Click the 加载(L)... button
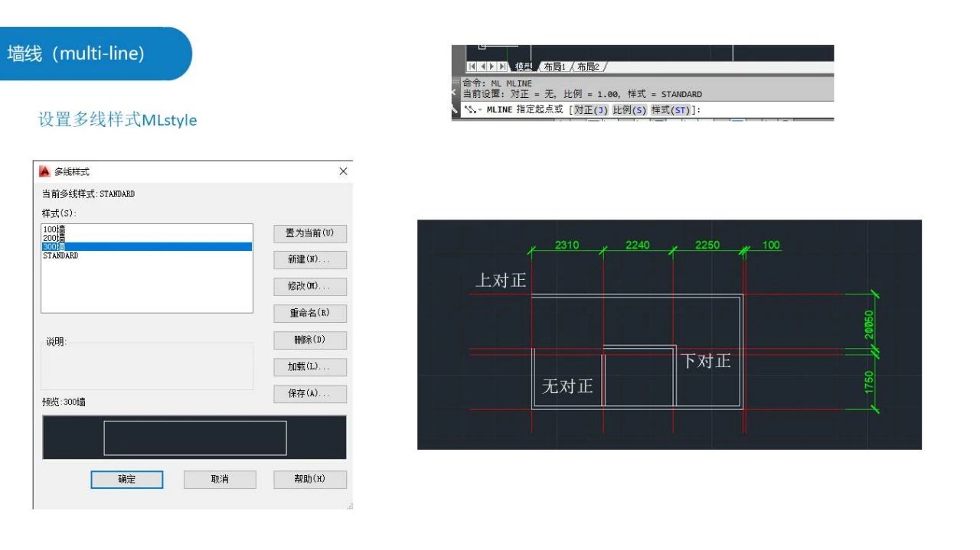This screenshot has height=550, width=980. click(x=310, y=367)
